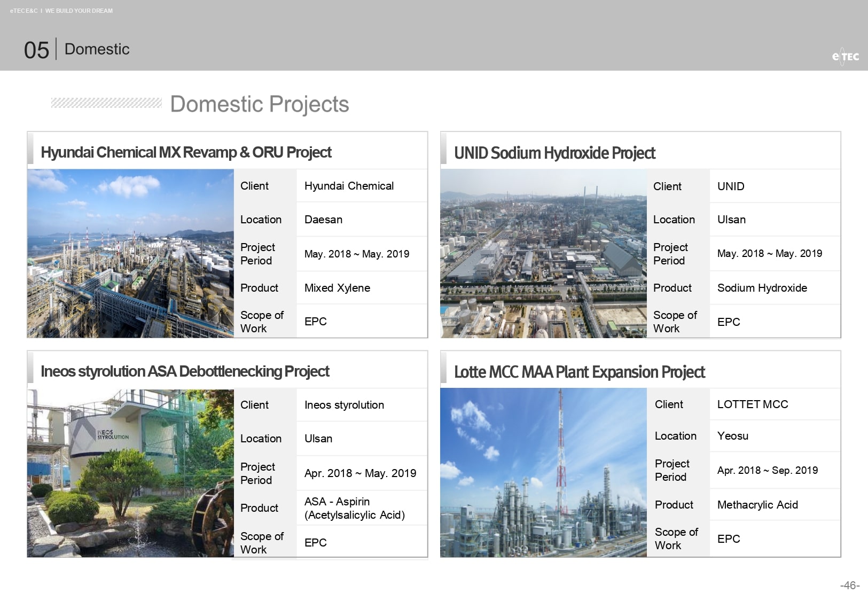This screenshot has width=868, height=601.
Task: Click EPC scope in Hyundai Chemical table
Action: click(x=316, y=322)
